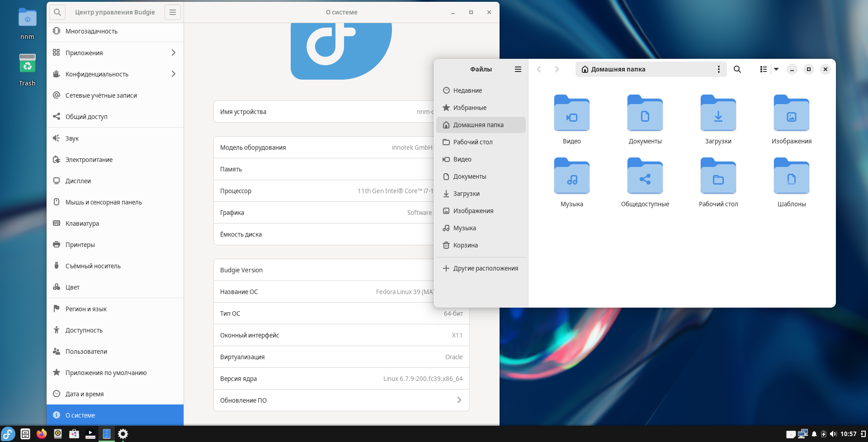Open the Обновление ПО row

point(341,400)
